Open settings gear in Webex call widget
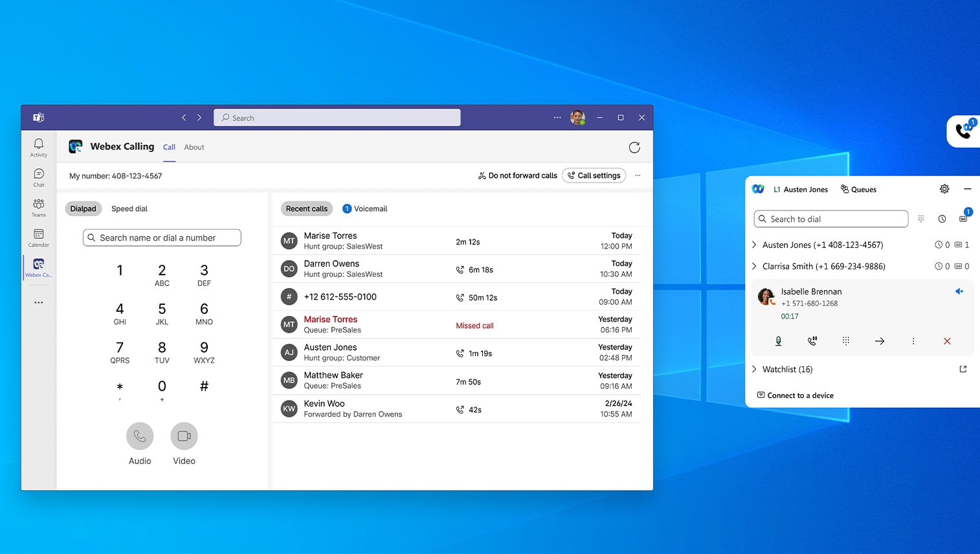Viewport: 980px width, 554px height. coord(944,189)
